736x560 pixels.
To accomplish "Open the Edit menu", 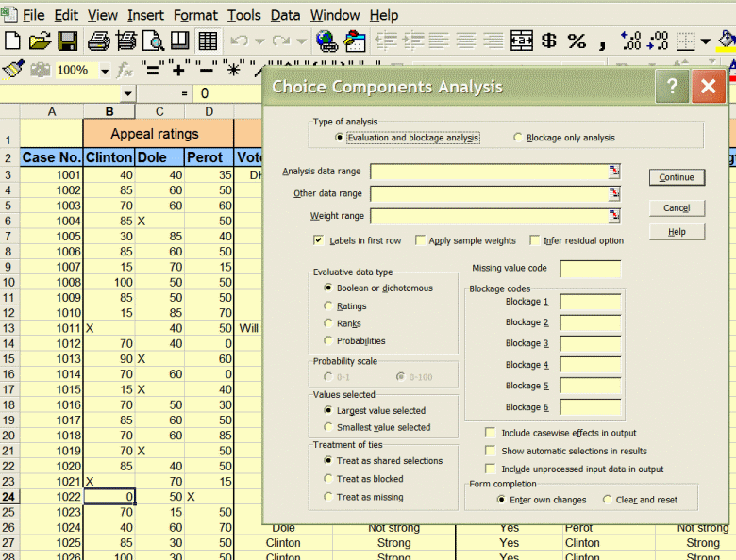I will 66,15.
